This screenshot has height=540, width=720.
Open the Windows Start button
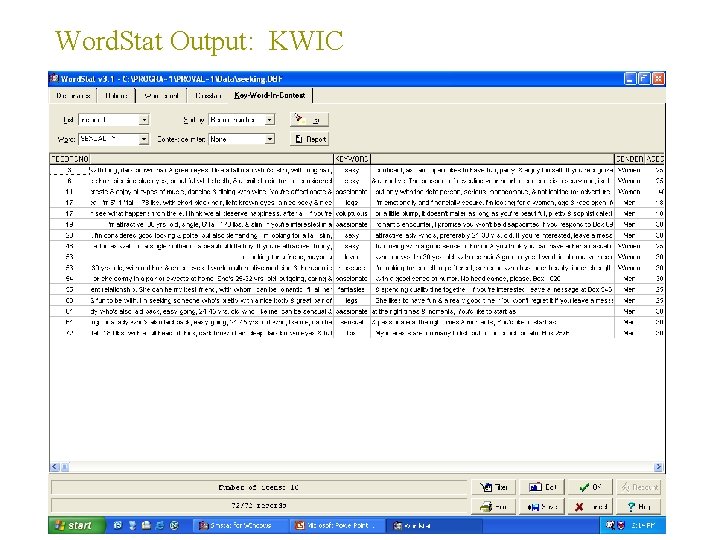(76, 525)
